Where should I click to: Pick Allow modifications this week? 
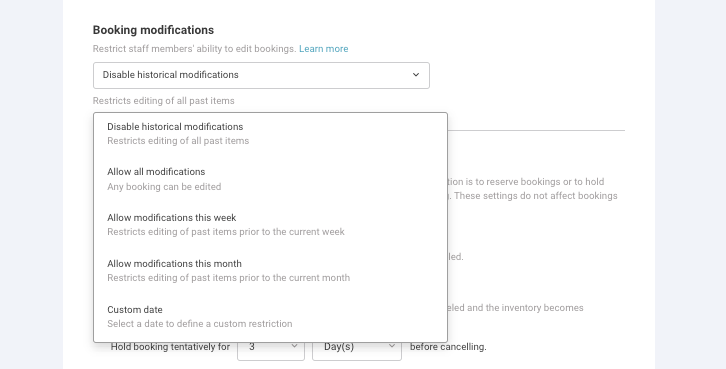(270, 225)
